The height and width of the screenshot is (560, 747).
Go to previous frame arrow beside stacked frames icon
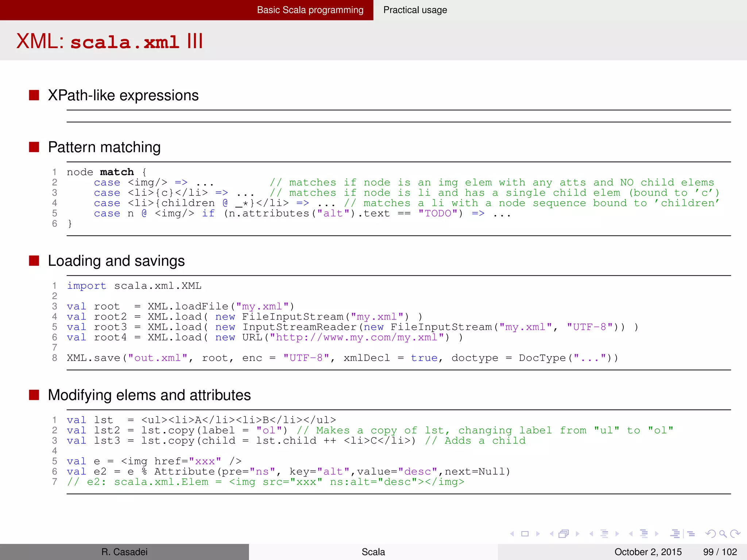coord(551,534)
